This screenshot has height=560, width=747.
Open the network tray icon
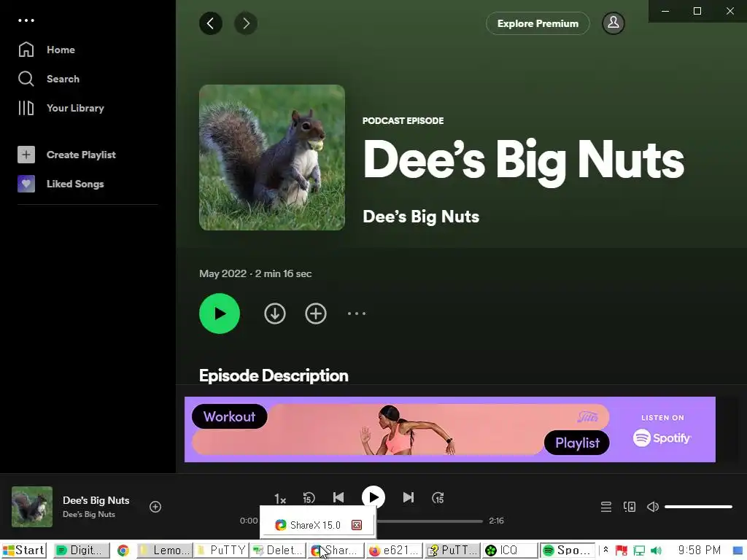(x=639, y=551)
